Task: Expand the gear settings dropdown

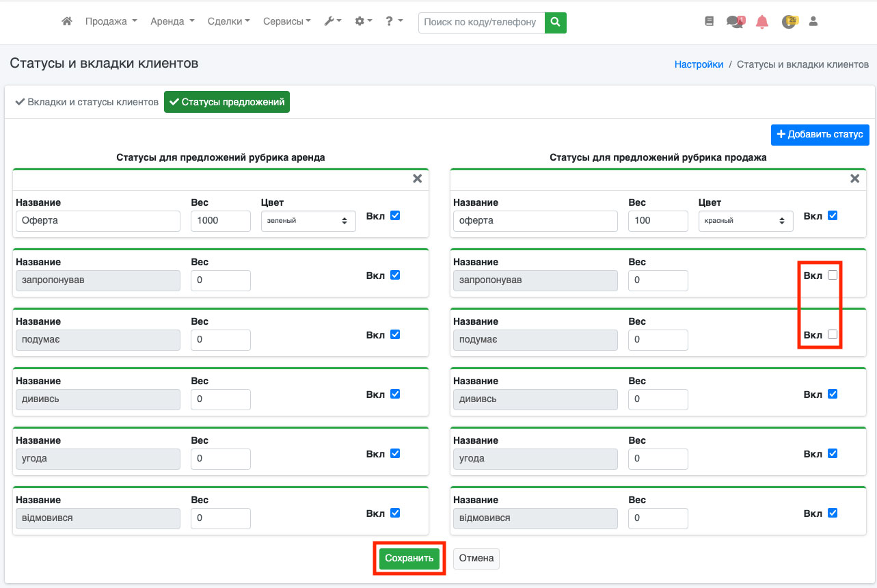Action: point(363,22)
